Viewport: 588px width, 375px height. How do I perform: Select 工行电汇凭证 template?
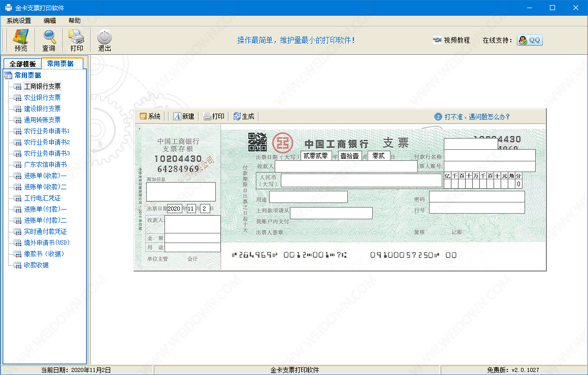point(42,198)
